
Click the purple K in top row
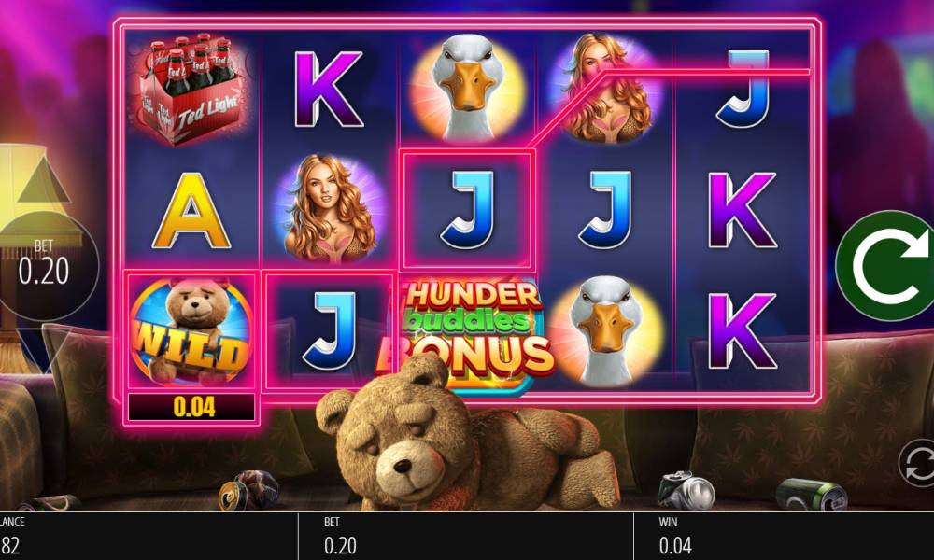[329, 90]
